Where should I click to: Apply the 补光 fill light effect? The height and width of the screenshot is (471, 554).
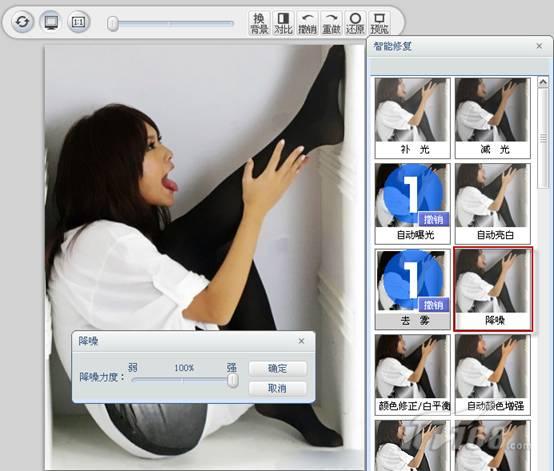[x=412, y=118]
